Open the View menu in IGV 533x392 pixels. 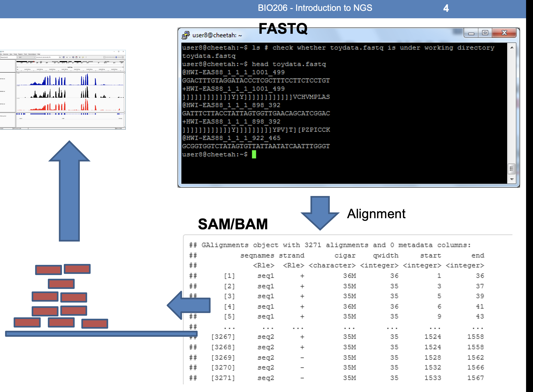point(11,54)
